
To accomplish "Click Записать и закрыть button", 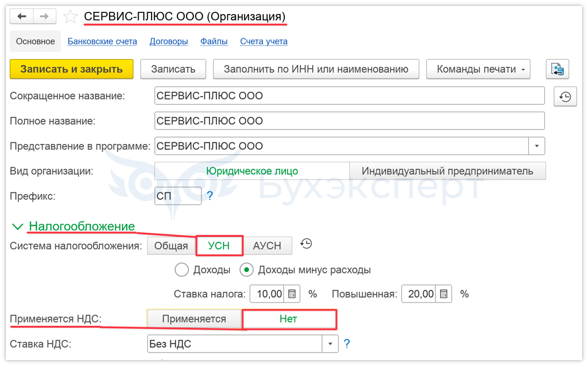I will pyautogui.click(x=71, y=69).
